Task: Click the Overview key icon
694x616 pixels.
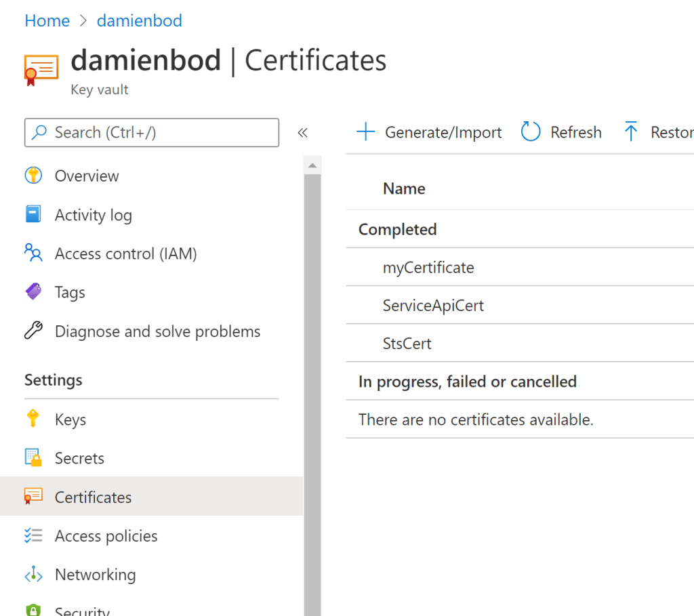Action: [33, 176]
